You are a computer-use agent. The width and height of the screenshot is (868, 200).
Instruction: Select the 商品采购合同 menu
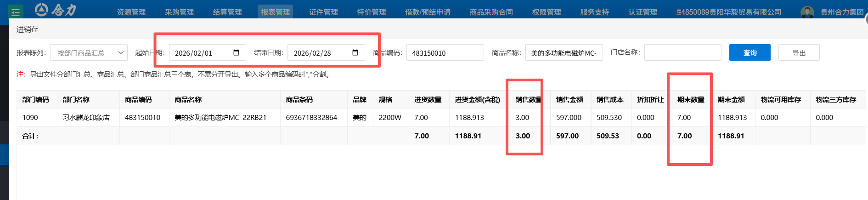pyautogui.click(x=491, y=12)
